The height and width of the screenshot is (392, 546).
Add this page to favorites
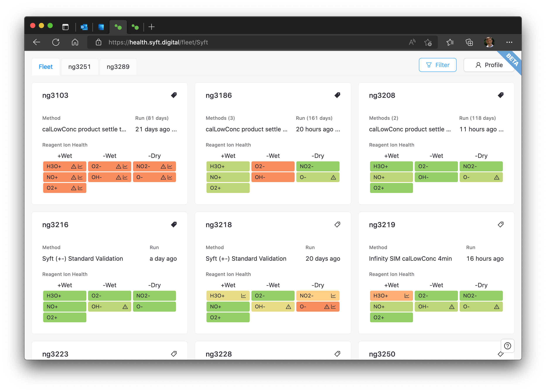pyautogui.click(x=428, y=42)
